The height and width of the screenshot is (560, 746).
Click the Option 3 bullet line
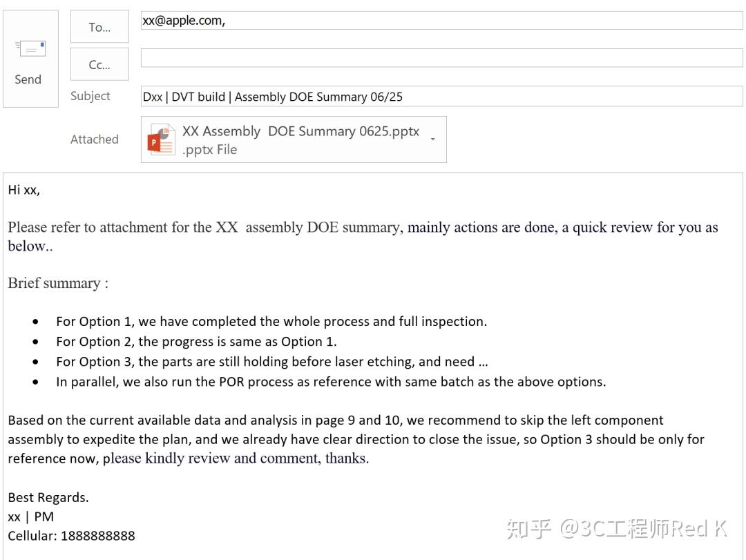coord(271,362)
